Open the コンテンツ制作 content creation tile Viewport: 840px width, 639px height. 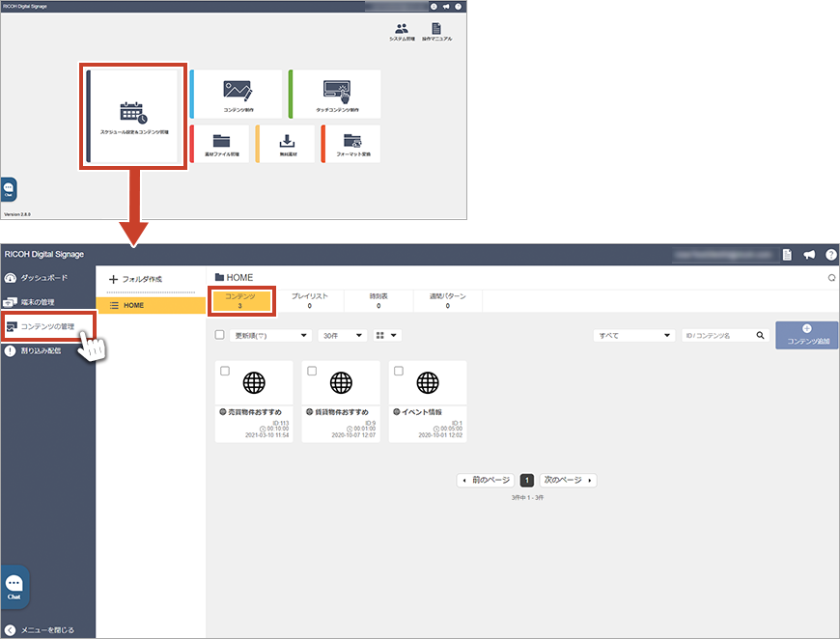point(238,95)
